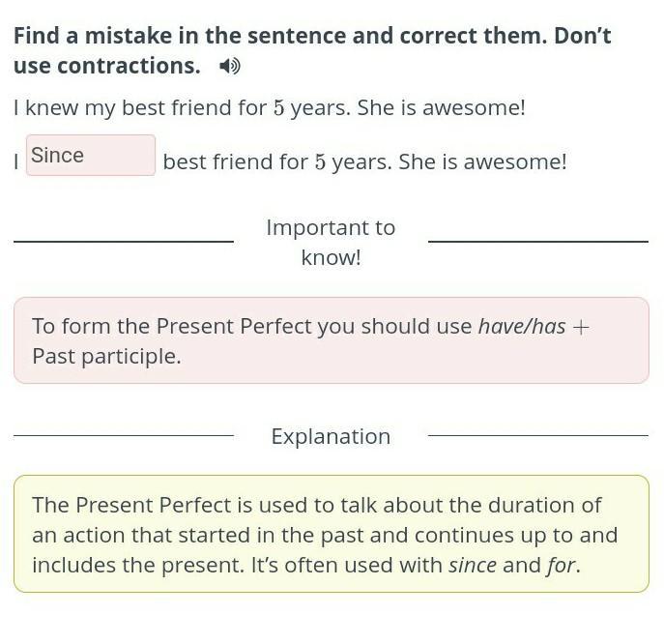664x644 pixels.
Task: Click "She is awesome!" in the original sentence
Action: 442,107
